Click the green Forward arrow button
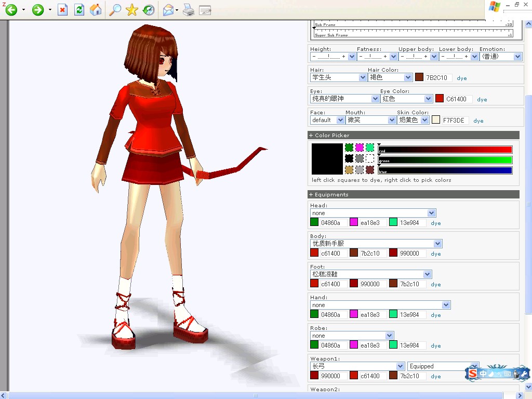The image size is (532, 399). (37, 9)
